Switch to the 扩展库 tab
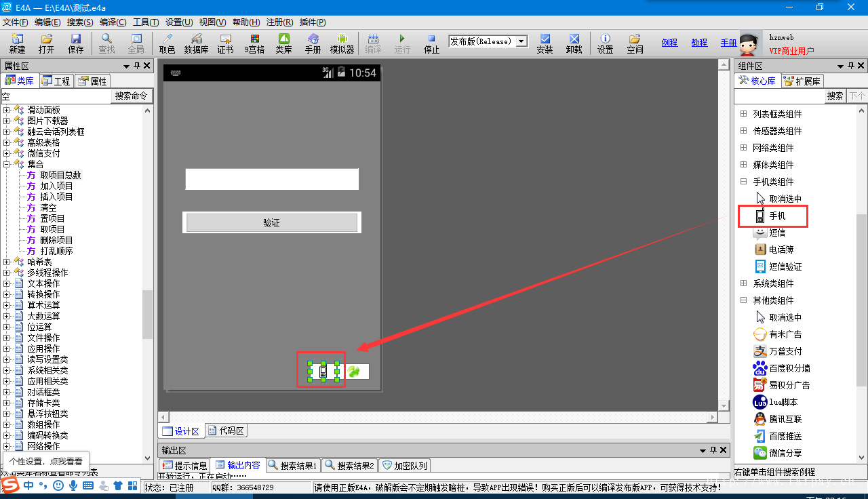868x499 pixels. 802,81
